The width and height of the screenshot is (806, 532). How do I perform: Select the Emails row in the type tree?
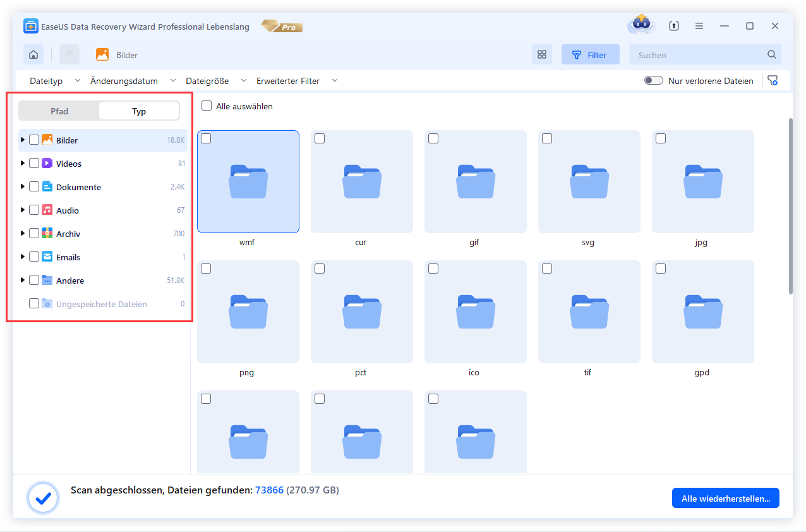pyautogui.click(x=103, y=257)
